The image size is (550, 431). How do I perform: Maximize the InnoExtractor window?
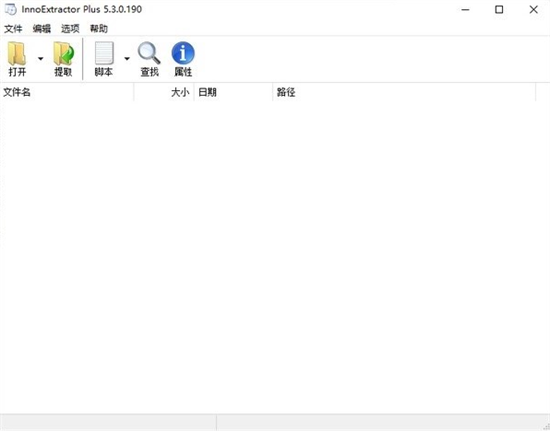pyautogui.click(x=499, y=9)
